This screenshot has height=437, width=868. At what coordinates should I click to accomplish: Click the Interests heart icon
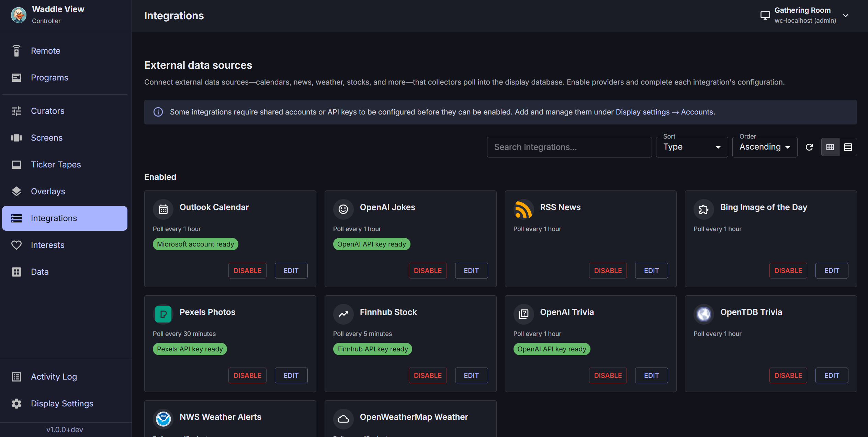tap(16, 245)
